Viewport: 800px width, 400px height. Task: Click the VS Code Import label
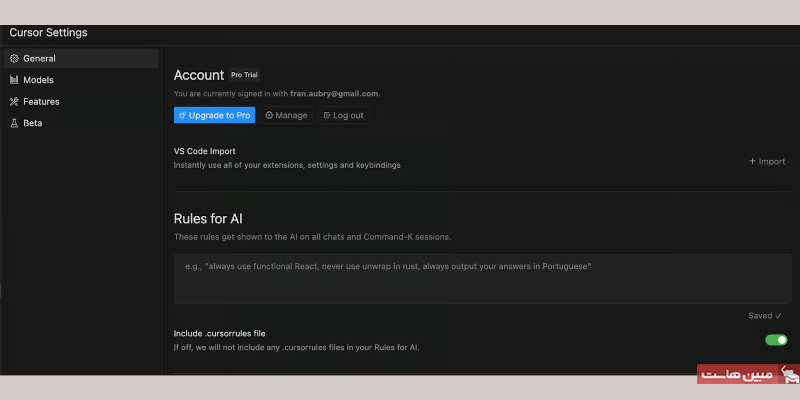(205, 152)
